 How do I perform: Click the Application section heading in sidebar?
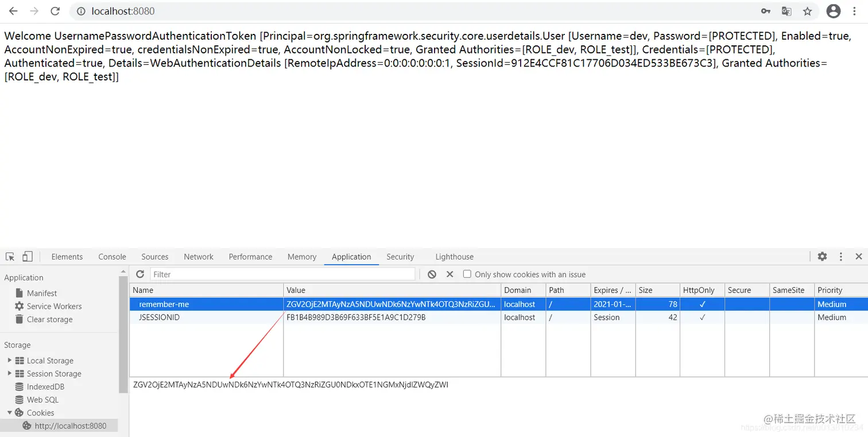[24, 277]
